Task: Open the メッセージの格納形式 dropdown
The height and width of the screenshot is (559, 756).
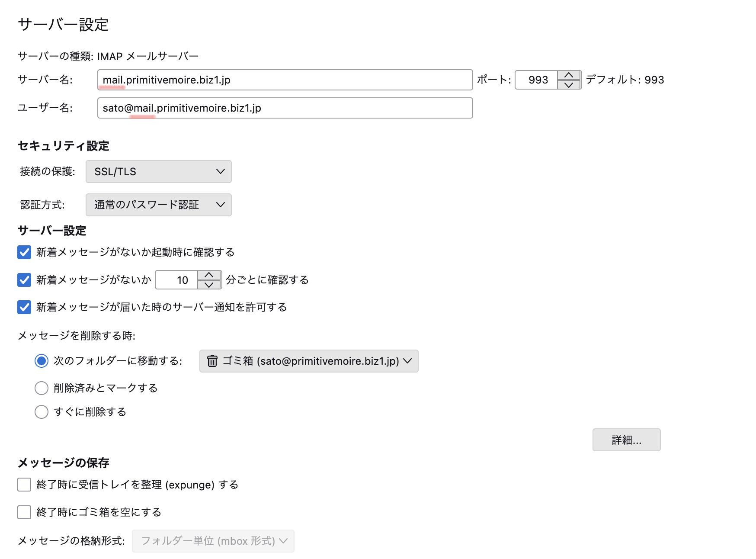Action: click(213, 541)
